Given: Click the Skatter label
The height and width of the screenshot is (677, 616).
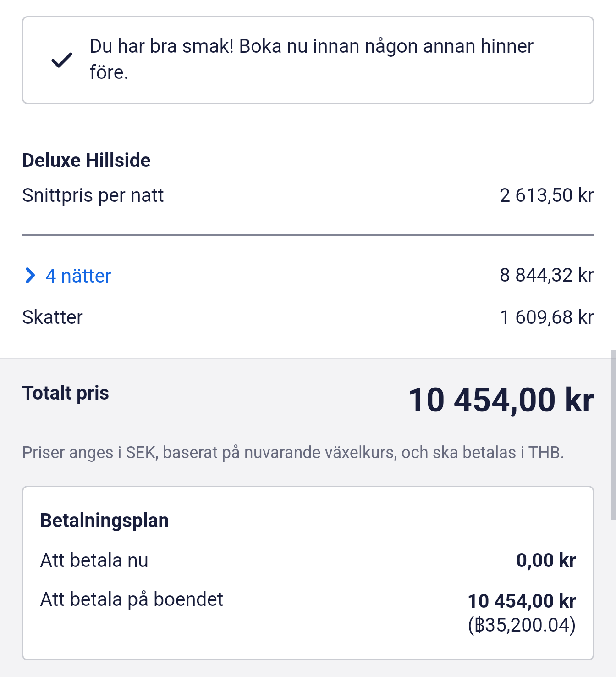Looking at the screenshot, I should point(53,317).
